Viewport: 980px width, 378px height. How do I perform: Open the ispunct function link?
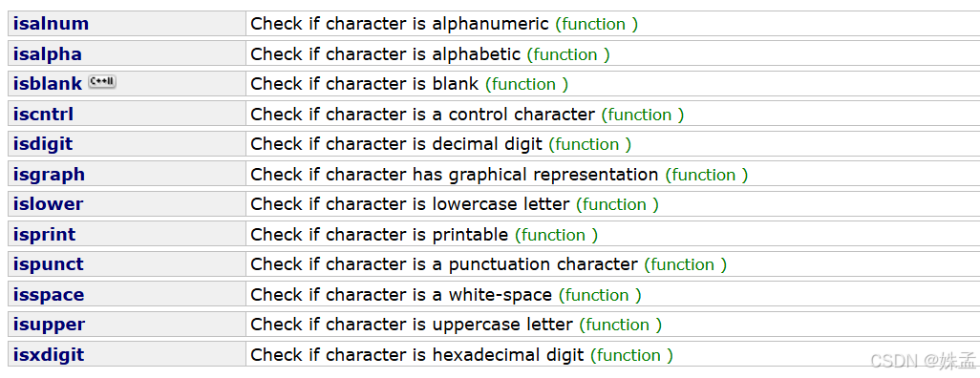coord(48,264)
